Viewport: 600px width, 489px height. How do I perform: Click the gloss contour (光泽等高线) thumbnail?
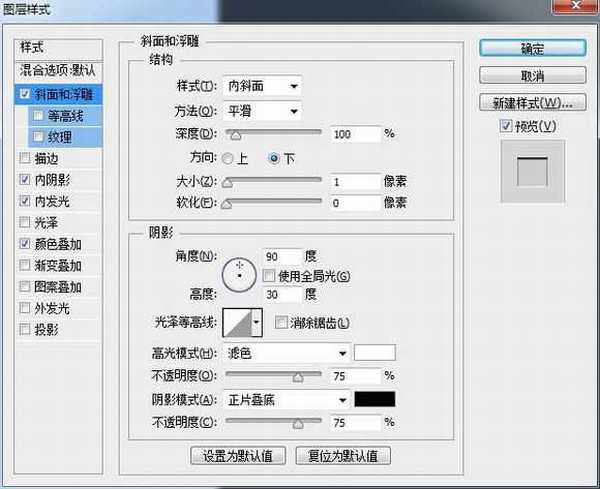(x=236, y=322)
